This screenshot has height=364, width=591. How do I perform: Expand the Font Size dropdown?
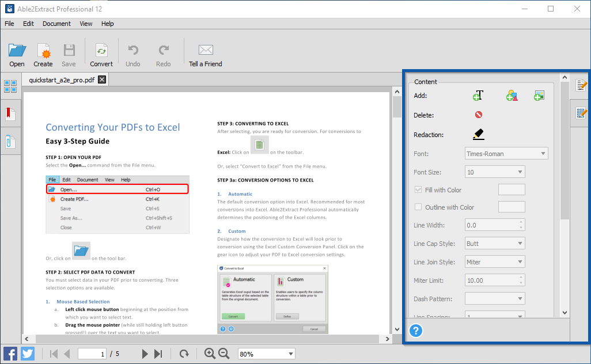coord(495,172)
